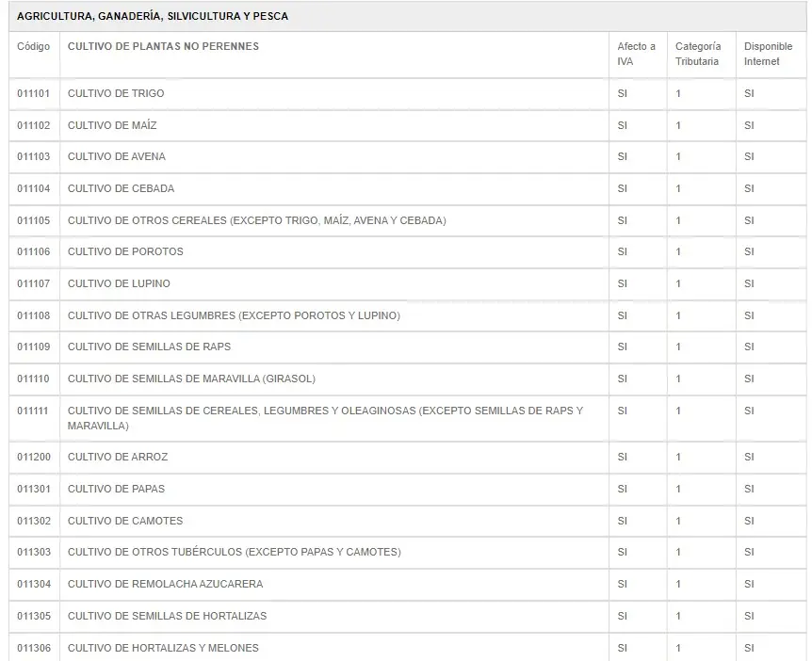Click the AGRICULTURA, GANADERÍA, SILVICULTURA Y PESCA heading
Viewport: 812px width, 661px height.
coord(153,16)
